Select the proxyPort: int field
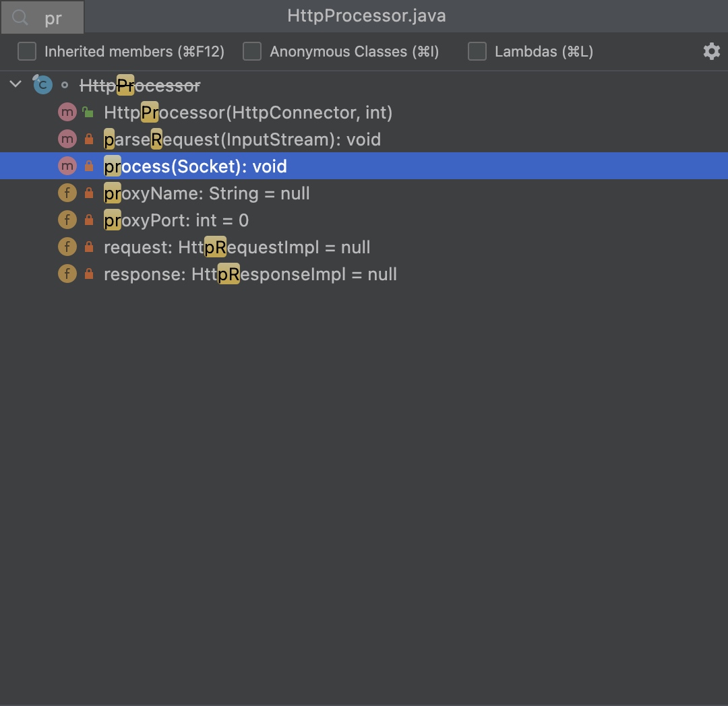 click(176, 220)
